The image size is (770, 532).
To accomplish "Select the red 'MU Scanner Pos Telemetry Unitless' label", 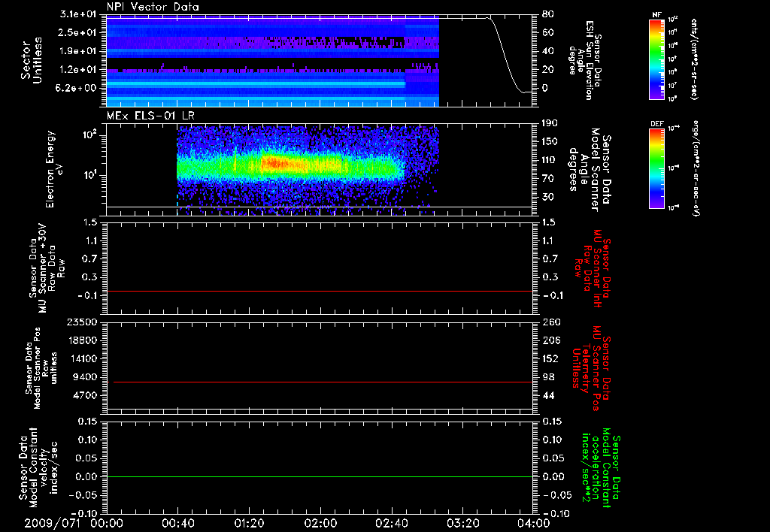I will 591,369.
